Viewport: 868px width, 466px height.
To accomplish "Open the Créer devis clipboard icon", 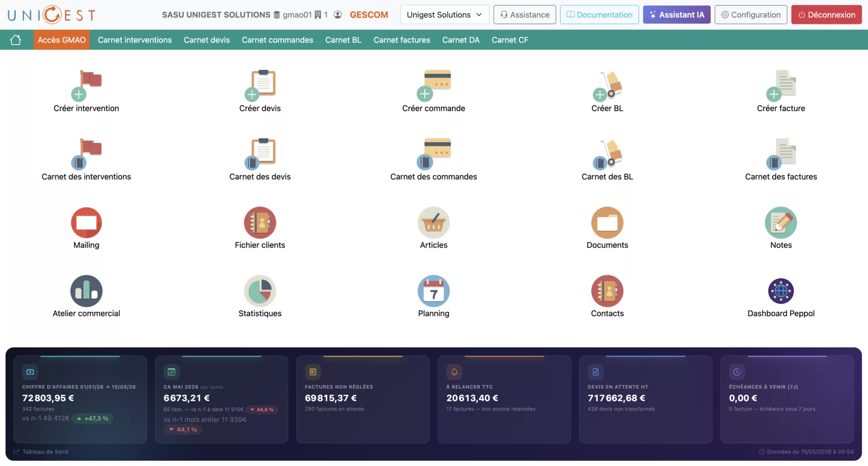I will (260, 85).
